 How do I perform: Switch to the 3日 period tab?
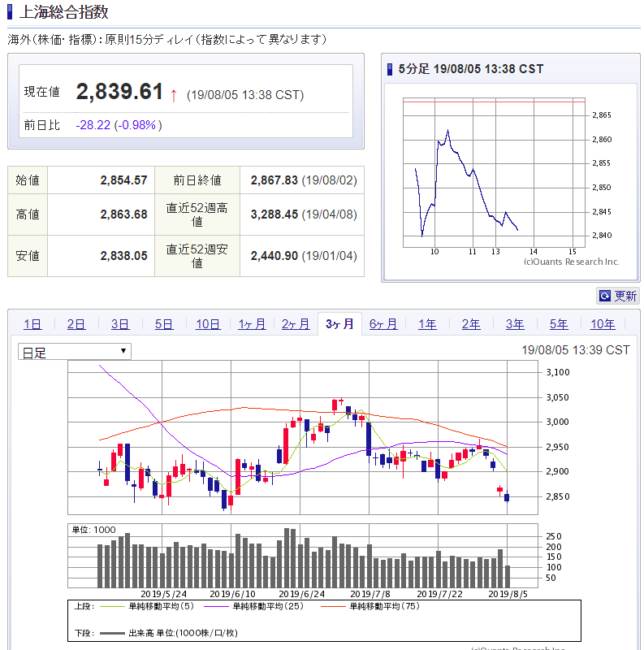tap(119, 324)
